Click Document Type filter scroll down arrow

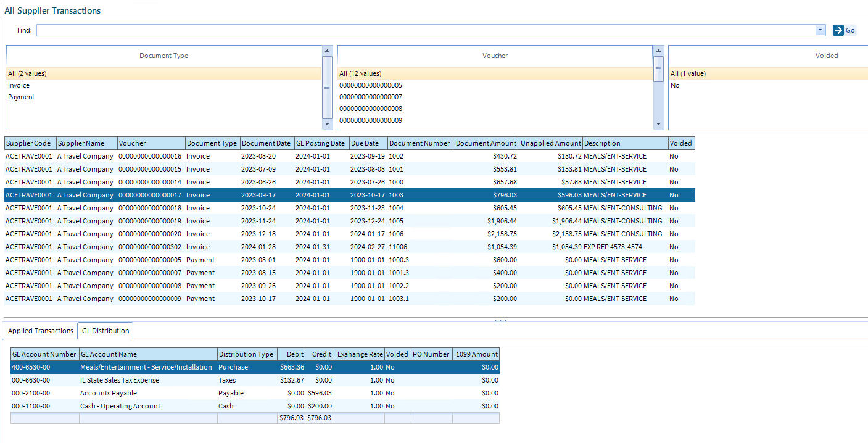(327, 124)
